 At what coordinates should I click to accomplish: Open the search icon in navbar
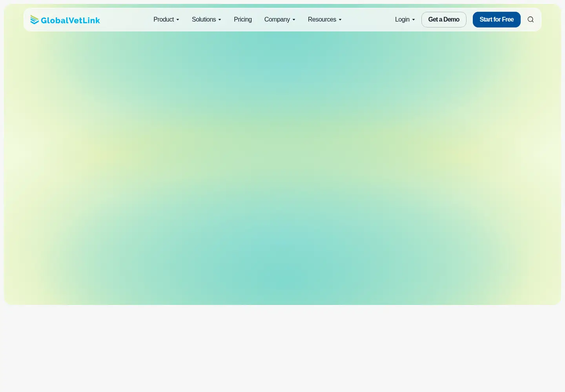(x=530, y=20)
